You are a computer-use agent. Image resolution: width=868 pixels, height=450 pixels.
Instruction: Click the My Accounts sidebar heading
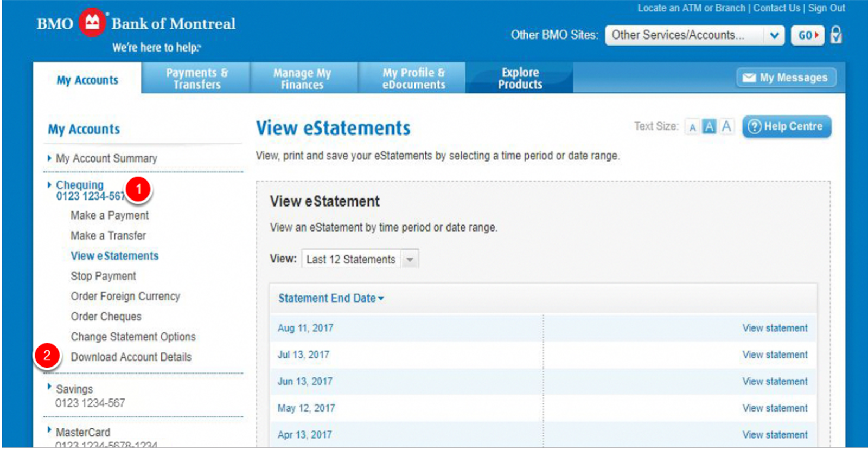84,129
